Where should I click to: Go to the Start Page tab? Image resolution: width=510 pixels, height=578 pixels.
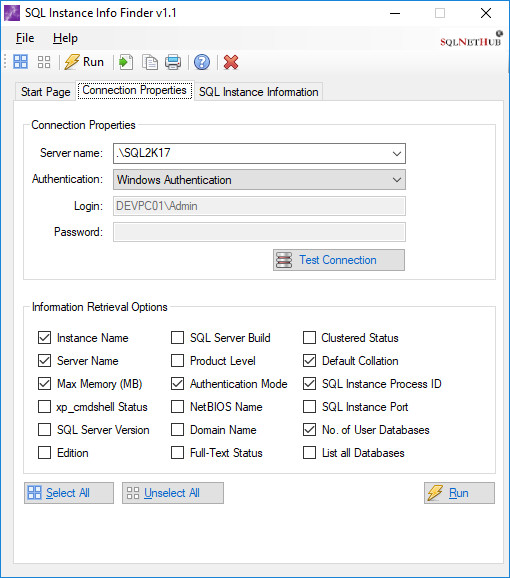46,91
